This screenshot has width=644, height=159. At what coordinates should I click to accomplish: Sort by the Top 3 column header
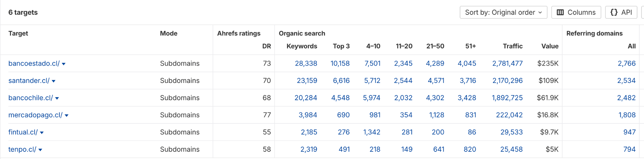341,46
